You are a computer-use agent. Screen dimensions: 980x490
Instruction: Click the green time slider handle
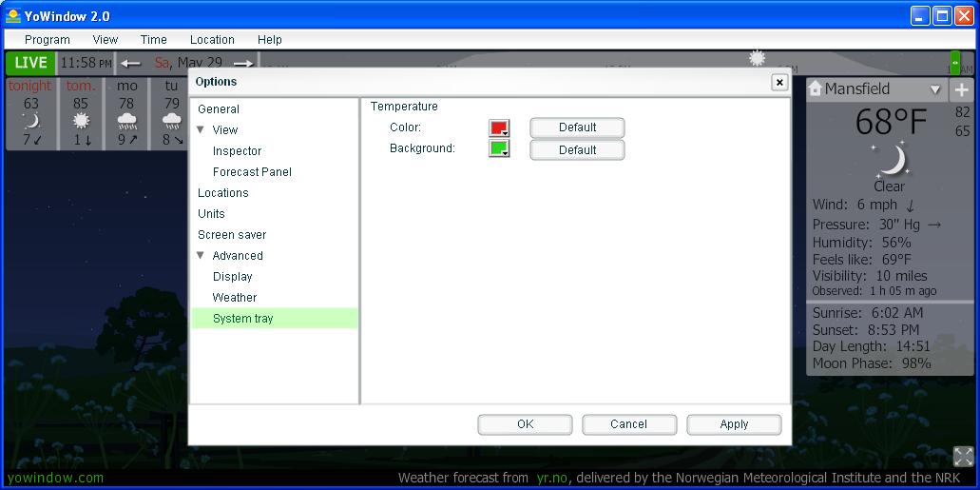point(955,63)
